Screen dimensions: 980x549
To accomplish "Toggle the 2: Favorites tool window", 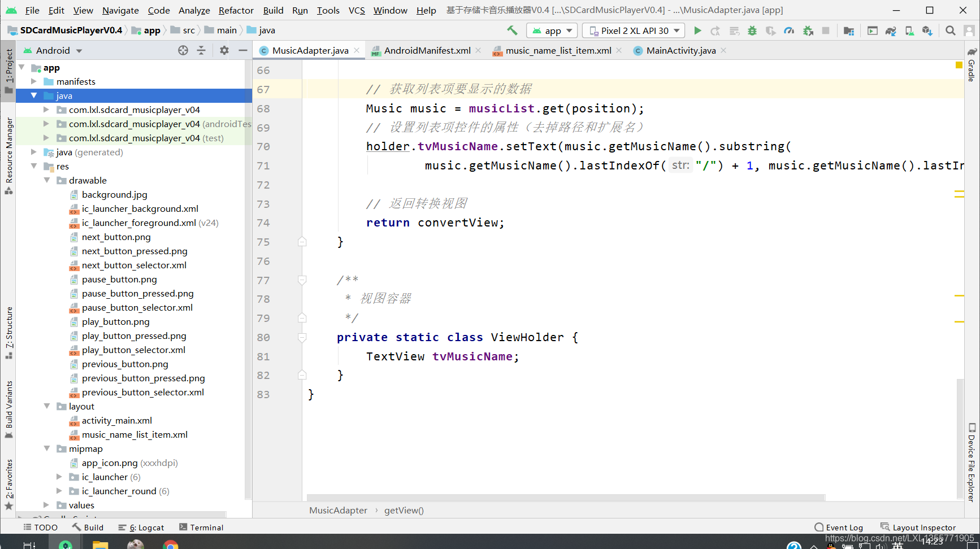I will [8, 484].
